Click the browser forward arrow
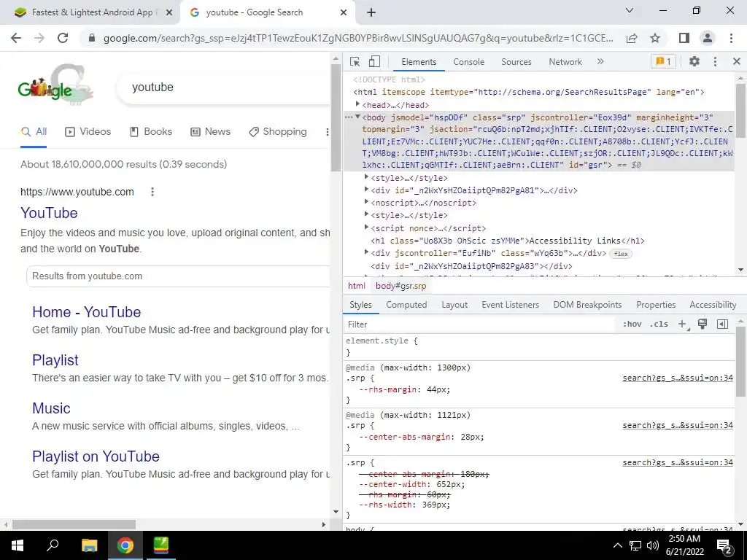The image size is (747, 560). [x=39, y=38]
